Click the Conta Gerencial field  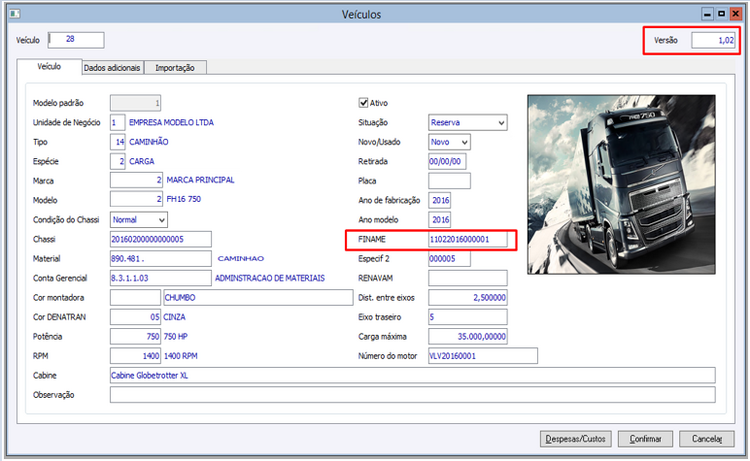pyautogui.click(x=161, y=278)
